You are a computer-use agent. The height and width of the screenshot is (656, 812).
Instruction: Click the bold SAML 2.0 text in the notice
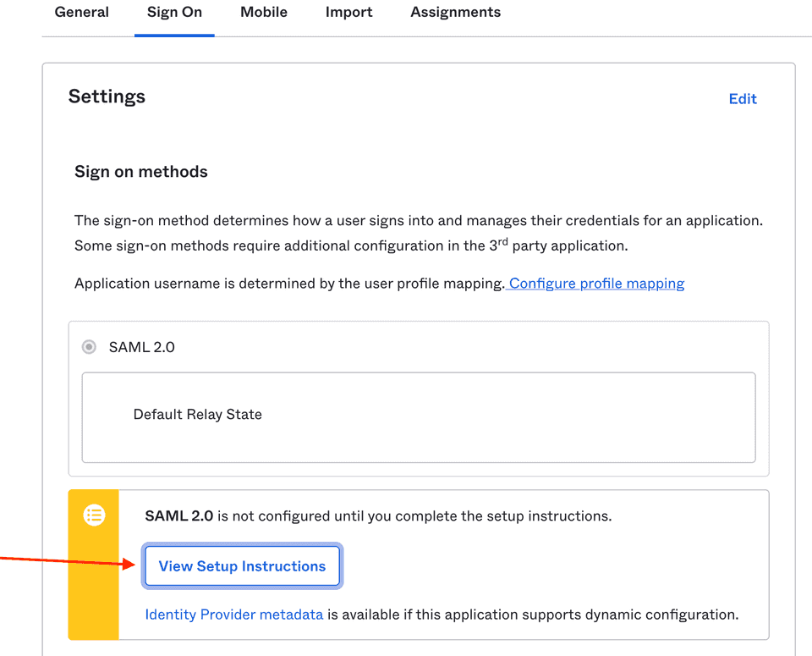click(179, 515)
